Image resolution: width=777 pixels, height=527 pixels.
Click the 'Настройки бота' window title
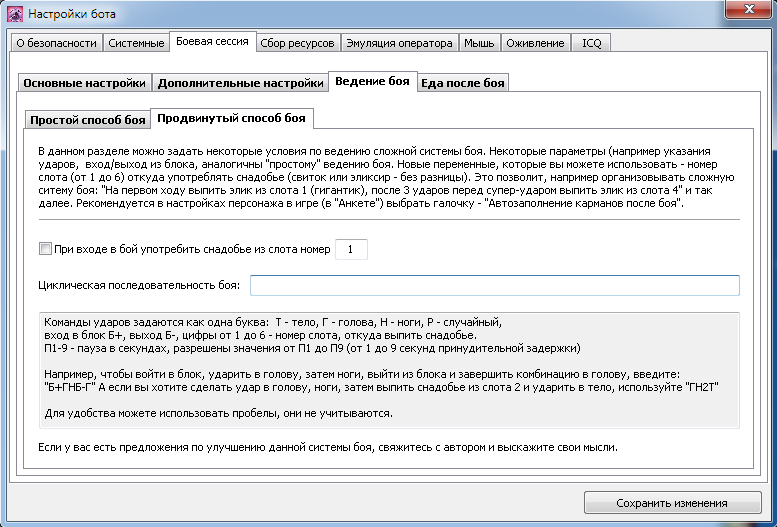(72, 14)
